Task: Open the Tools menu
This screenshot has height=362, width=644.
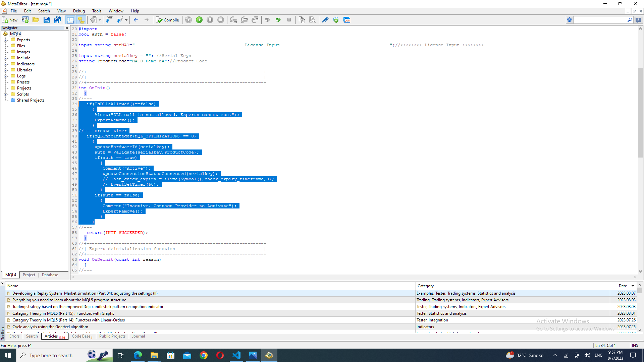Action: coord(96,11)
